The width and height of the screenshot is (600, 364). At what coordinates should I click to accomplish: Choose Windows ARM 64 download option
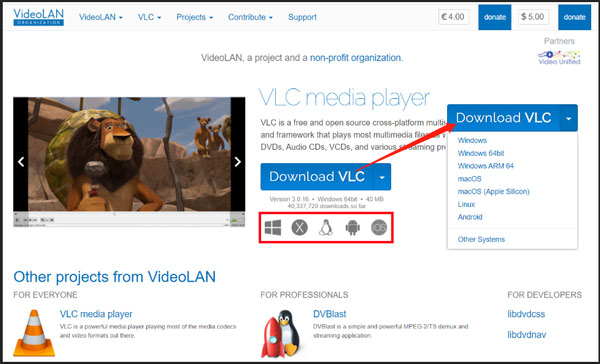tap(486, 166)
